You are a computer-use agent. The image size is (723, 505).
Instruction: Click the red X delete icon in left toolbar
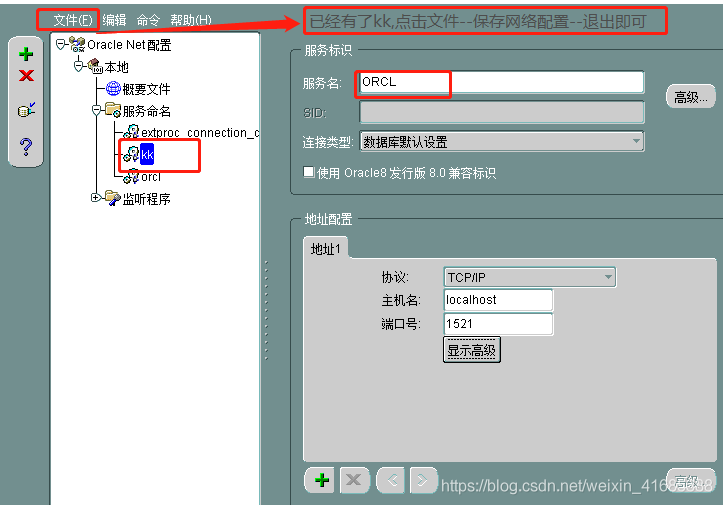pos(26,75)
